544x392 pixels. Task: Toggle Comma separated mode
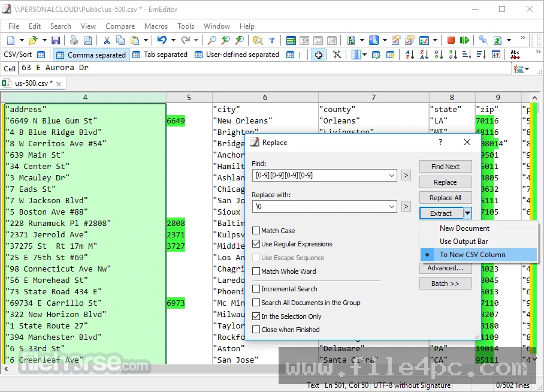click(91, 55)
